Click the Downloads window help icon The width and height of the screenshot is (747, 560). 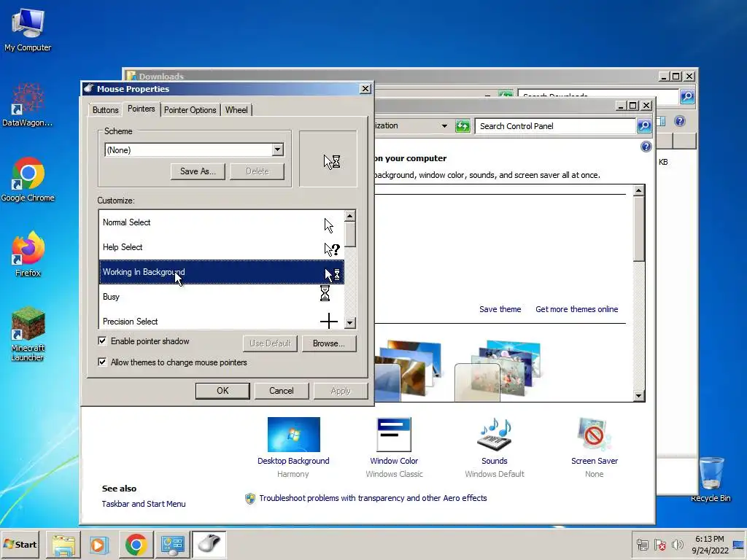[680, 122]
